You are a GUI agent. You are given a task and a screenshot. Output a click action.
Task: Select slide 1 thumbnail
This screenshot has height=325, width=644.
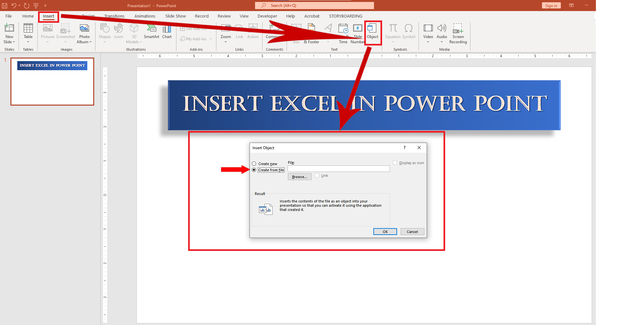[52, 82]
